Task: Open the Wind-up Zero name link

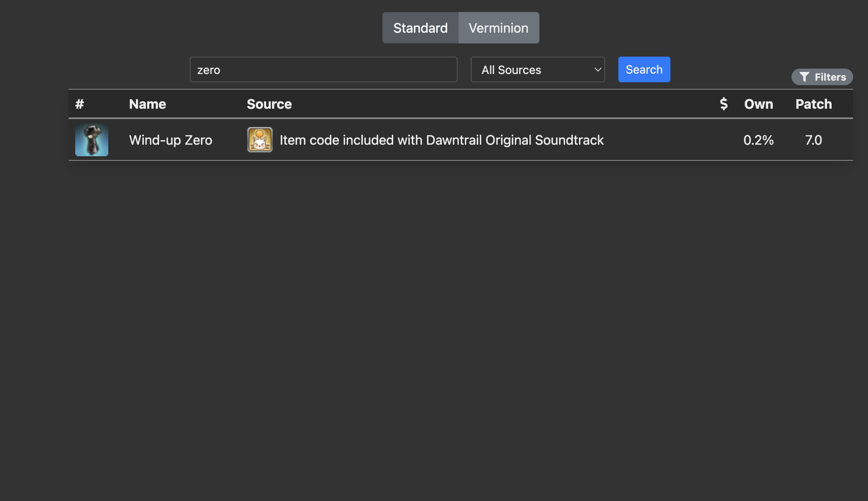Action: pyautogui.click(x=170, y=140)
